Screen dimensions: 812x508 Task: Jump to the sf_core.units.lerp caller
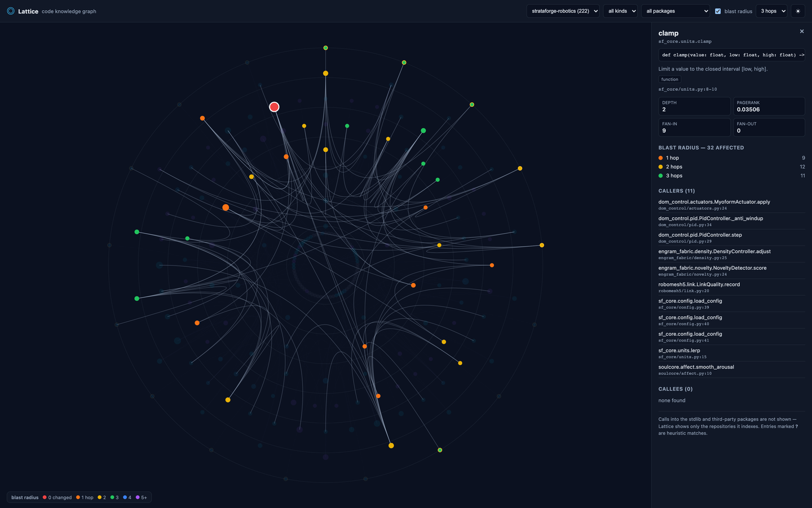click(731, 353)
